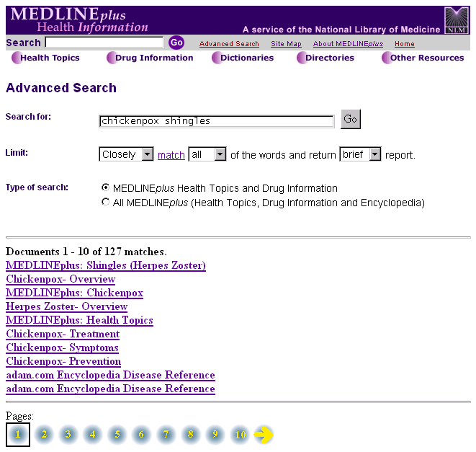Click the NLM logo icon
476x452 pixels.
pos(456,20)
